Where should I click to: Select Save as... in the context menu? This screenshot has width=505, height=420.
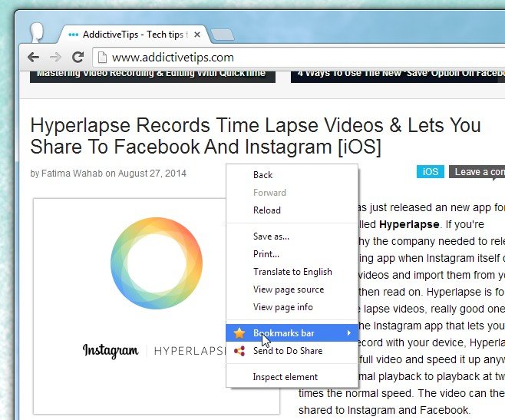point(292,236)
